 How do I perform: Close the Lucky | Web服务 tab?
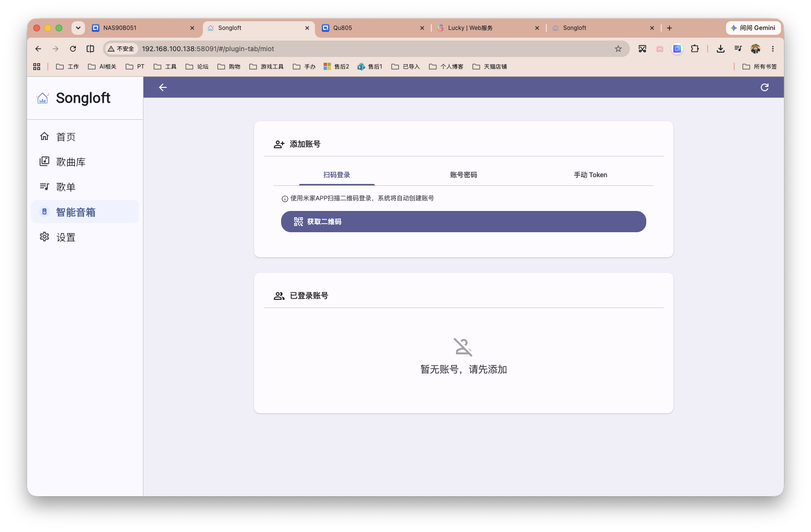tap(537, 28)
